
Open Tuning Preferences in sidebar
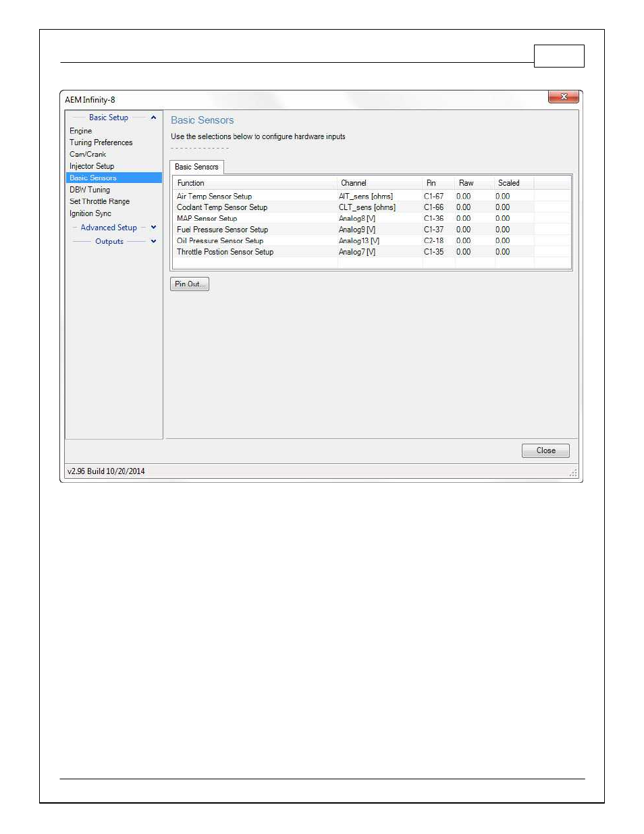pyautogui.click(x=101, y=142)
